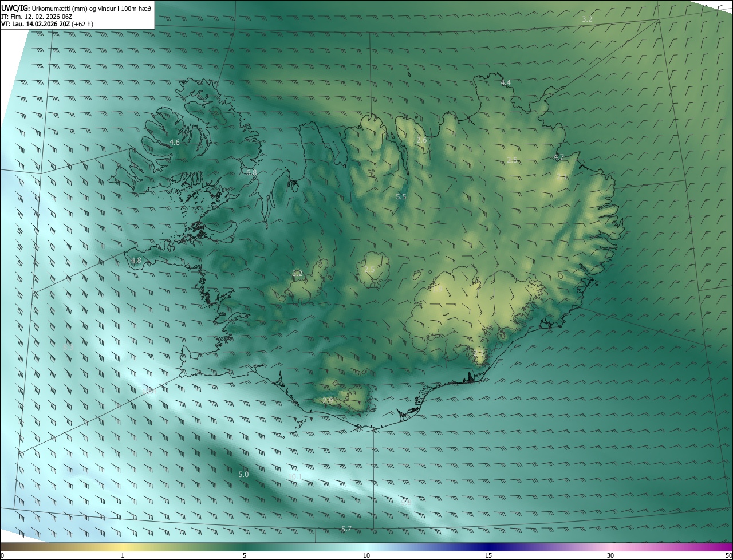
Task: Click the 4.4 value label on the map
Action: click(506, 83)
